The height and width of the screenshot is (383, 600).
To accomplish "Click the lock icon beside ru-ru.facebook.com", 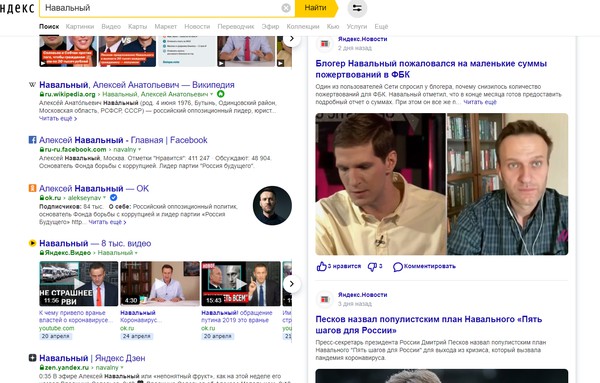I will click(42, 150).
